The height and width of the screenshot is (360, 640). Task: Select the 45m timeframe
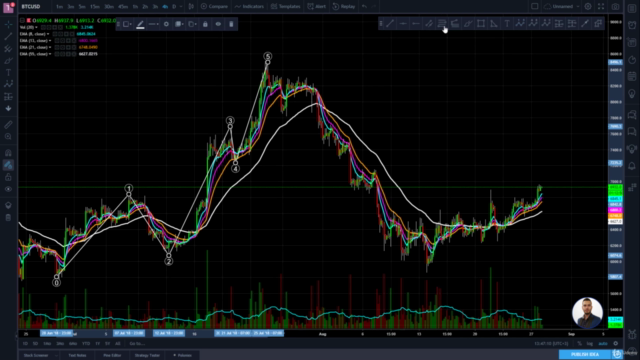click(x=123, y=7)
